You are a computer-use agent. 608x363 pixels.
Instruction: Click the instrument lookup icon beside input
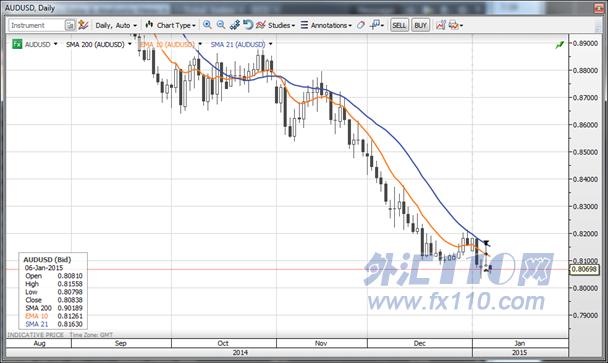tap(70, 25)
